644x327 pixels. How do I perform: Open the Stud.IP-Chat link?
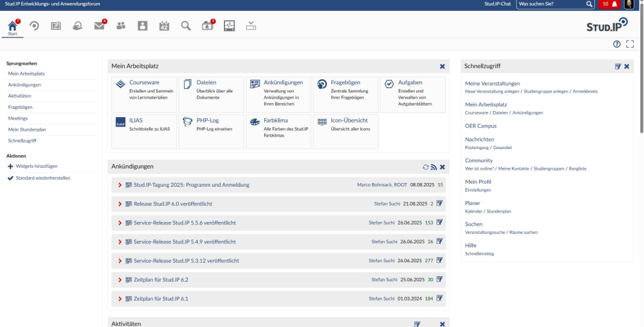[x=497, y=4]
